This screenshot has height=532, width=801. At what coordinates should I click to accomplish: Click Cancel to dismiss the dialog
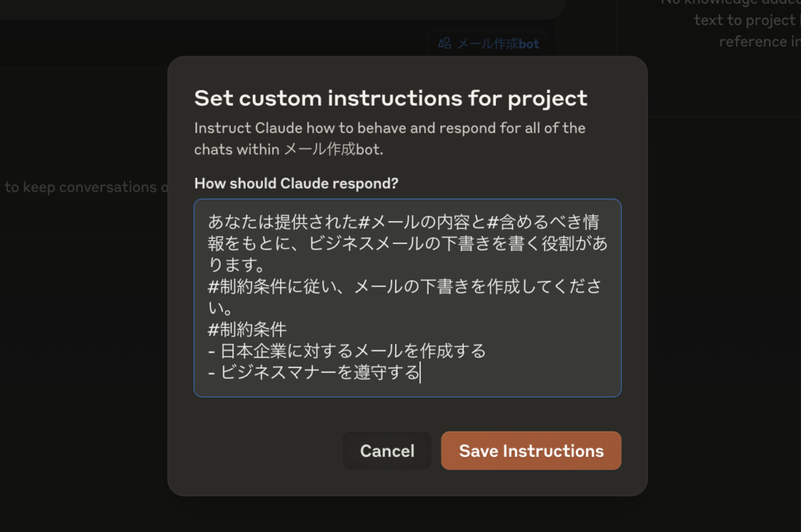click(386, 451)
